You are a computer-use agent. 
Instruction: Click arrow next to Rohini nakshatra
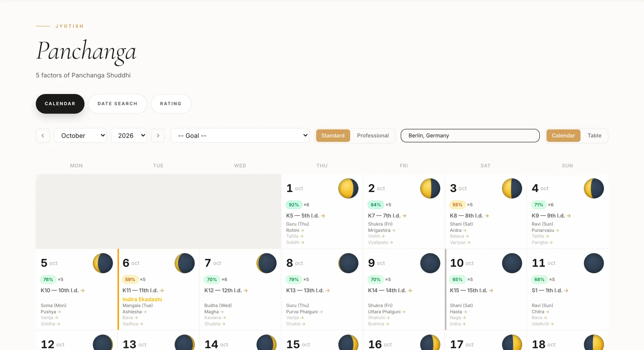302,230
